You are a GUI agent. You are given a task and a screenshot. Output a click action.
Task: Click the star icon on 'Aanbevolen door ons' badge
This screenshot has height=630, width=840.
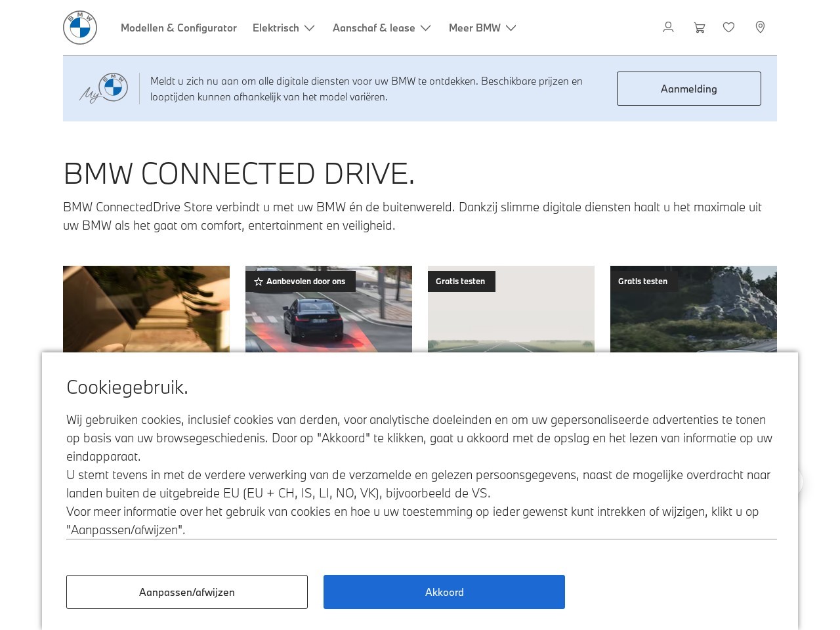pyautogui.click(x=259, y=282)
